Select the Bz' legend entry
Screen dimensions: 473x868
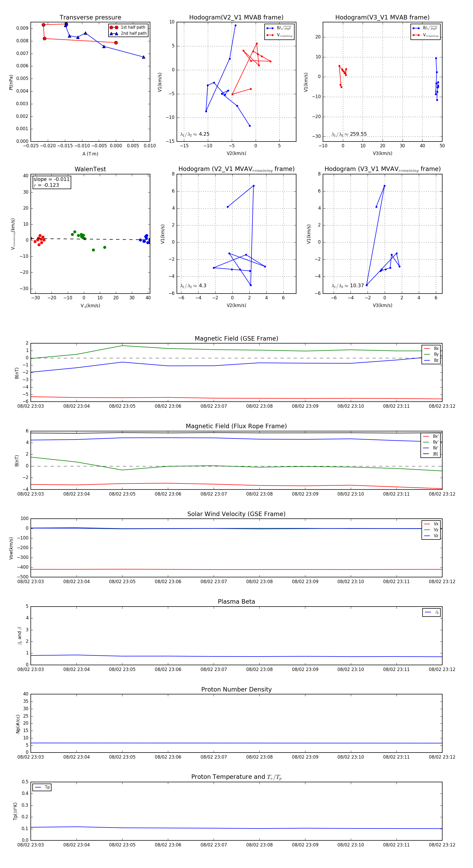(431, 448)
